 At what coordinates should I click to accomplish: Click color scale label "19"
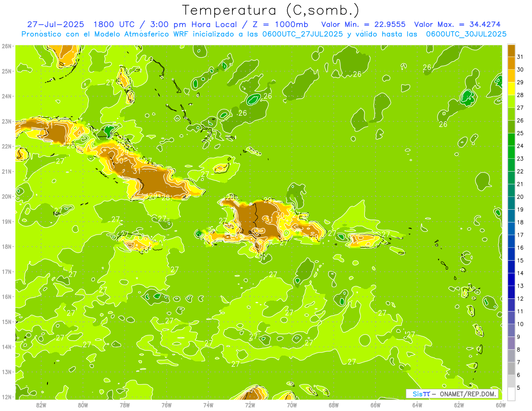(520, 209)
